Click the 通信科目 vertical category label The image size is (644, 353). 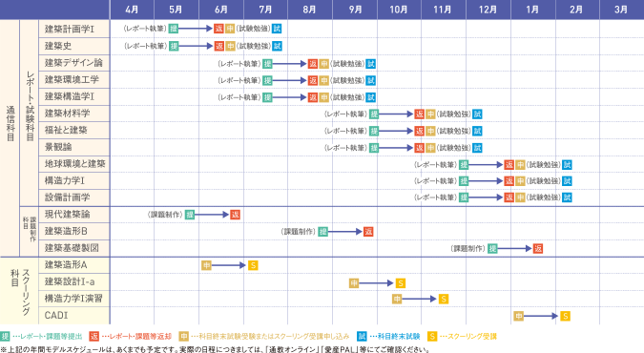tap(10, 123)
